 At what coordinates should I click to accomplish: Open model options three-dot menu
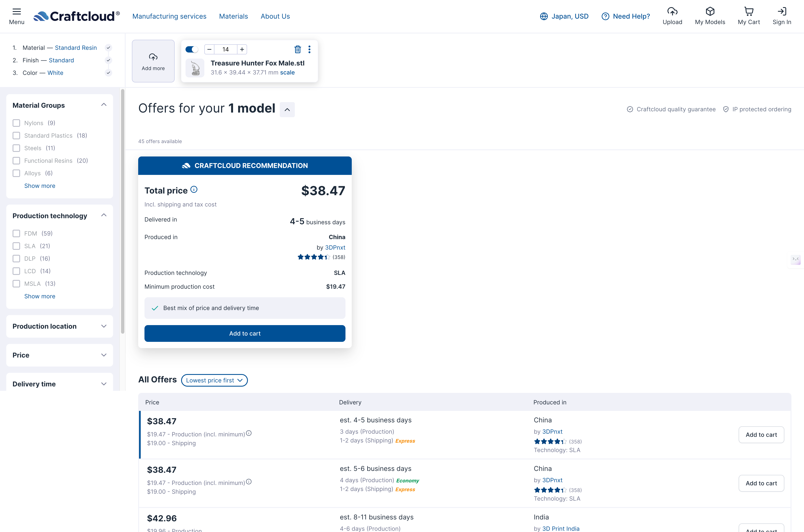(x=309, y=50)
